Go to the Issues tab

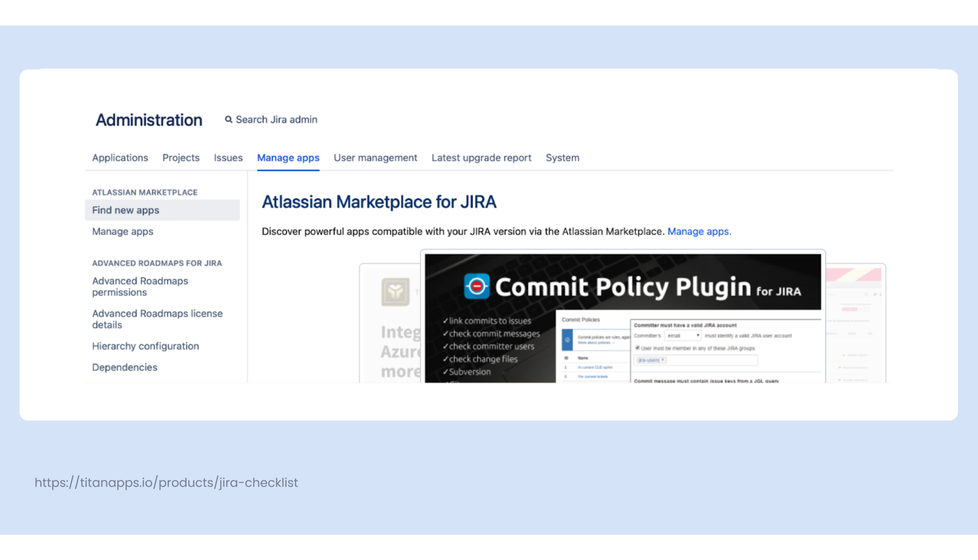(228, 158)
